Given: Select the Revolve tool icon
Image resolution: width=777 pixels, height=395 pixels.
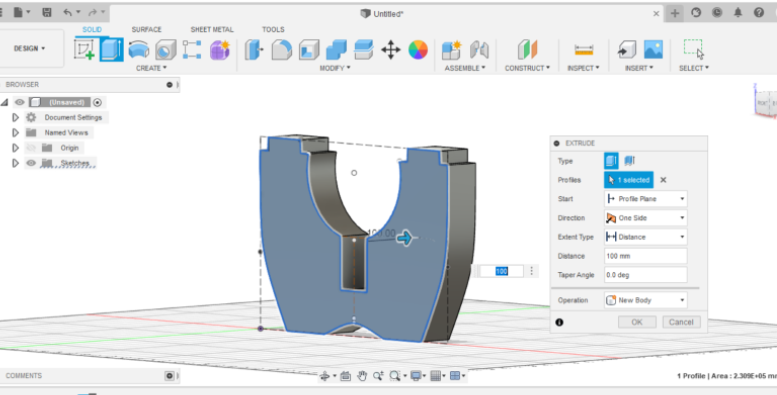Looking at the screenshot, I should (x=139, y=50).
